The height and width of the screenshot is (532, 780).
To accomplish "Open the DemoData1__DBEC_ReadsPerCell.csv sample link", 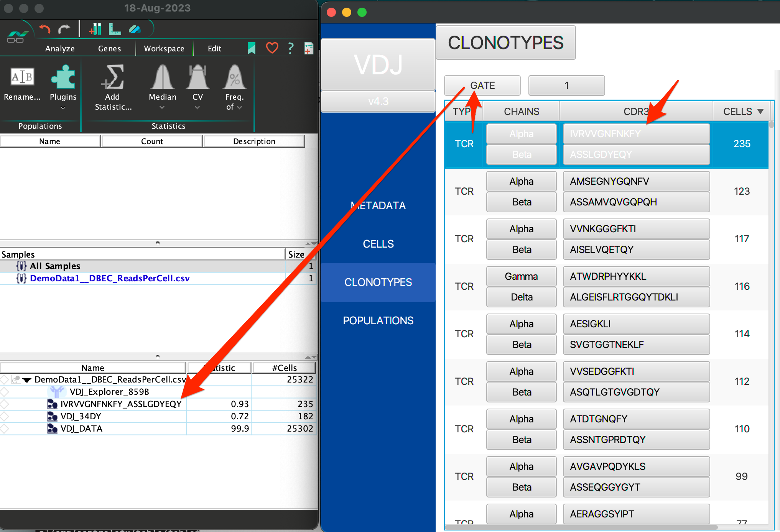I will tap(110, 278).
